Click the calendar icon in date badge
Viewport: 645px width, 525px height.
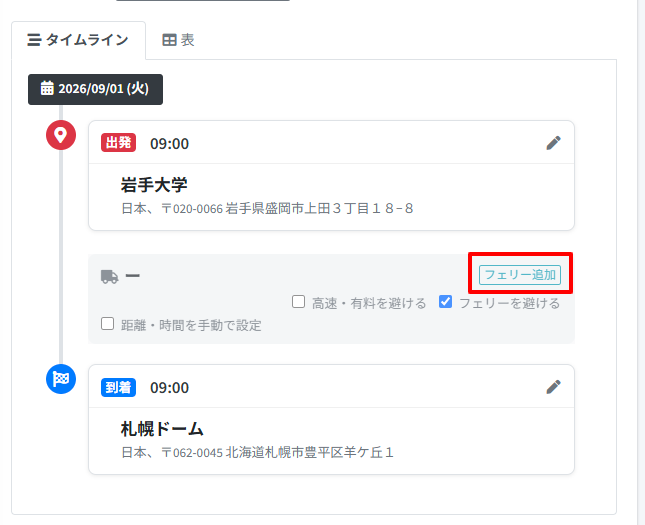coord(47,88)
